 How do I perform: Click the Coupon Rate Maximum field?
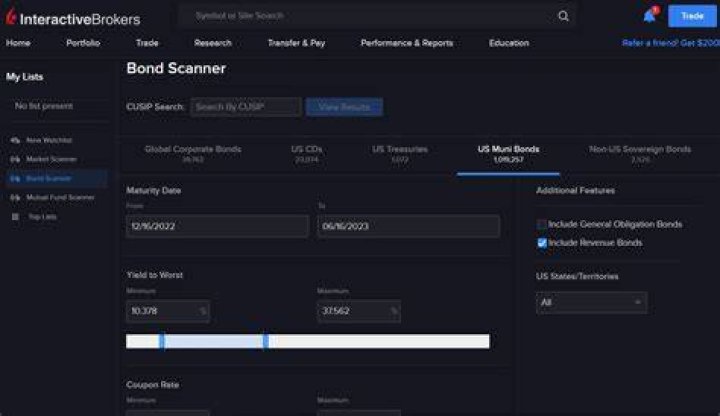[x=359, y=413]
